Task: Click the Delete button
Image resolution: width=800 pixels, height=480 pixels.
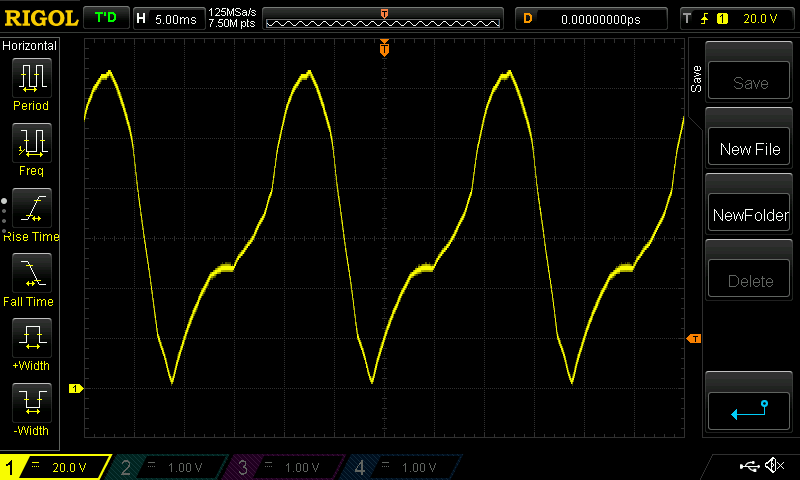Action: [749, 279]
